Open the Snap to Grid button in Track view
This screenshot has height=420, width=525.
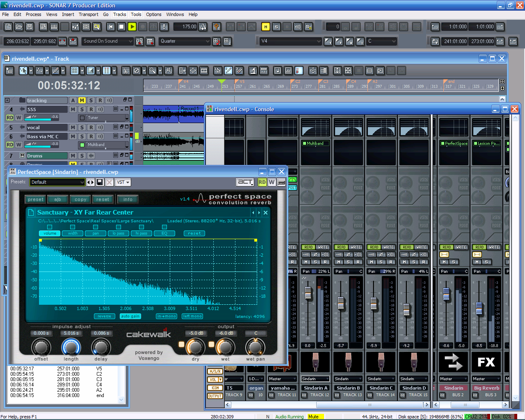(x=74, y=71)
